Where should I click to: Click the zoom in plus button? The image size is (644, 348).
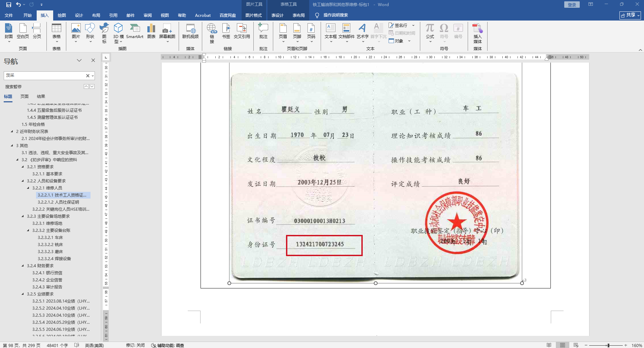pos(625,345)
